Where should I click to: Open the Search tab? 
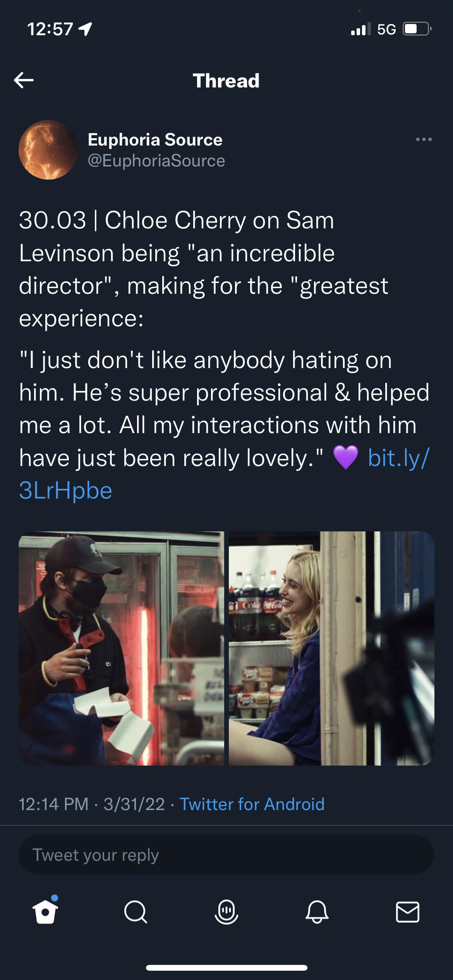tap(136, 912)
